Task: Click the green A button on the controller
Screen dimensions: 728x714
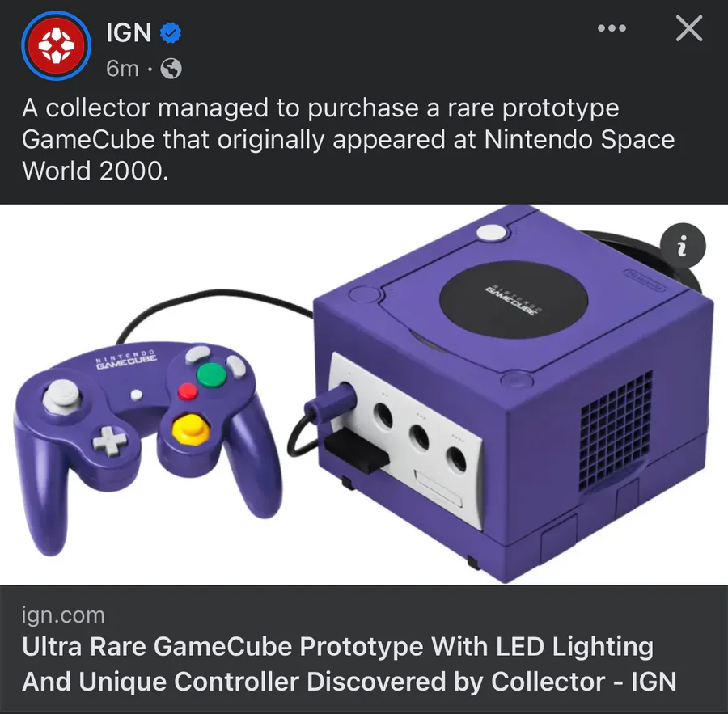Action: click(211, 375)
